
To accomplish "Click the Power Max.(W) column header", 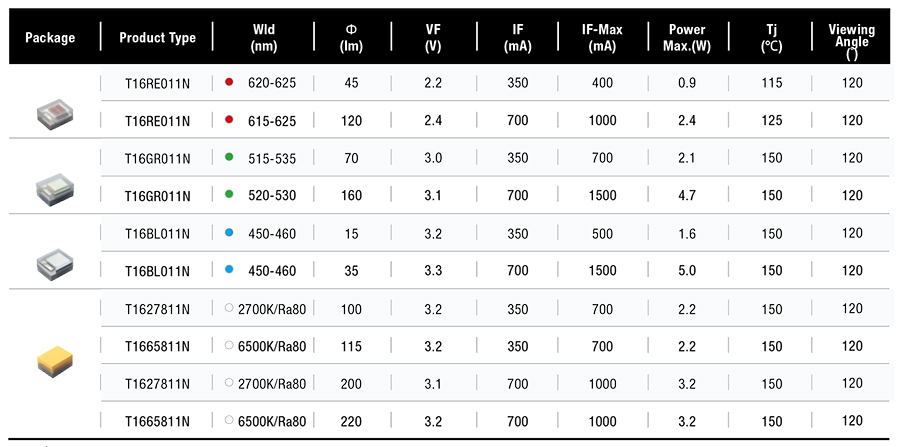I will click(686, 38).
